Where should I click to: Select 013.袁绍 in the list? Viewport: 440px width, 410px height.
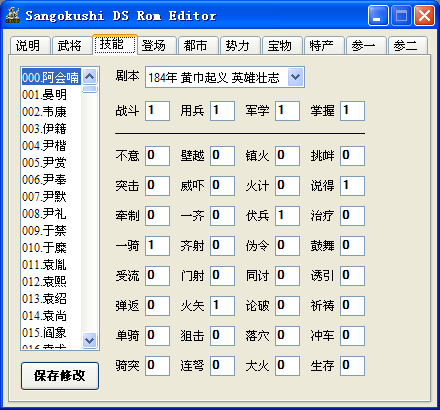pyautogui.click(x=51, y=298)
